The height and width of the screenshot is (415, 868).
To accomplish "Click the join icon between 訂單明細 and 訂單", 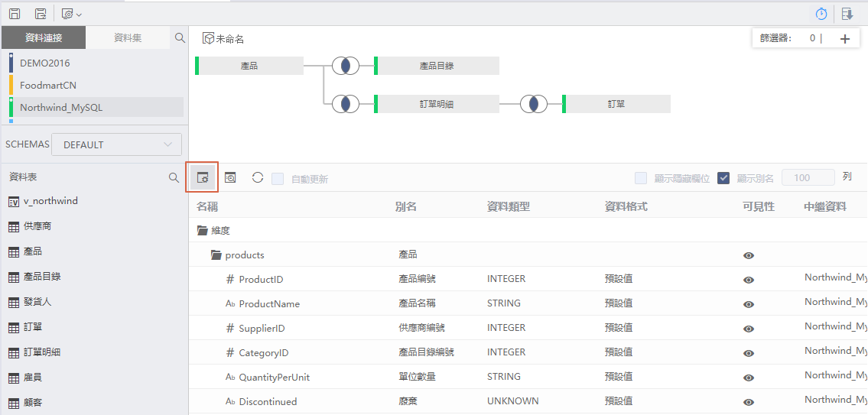I will tap(533, 104).
